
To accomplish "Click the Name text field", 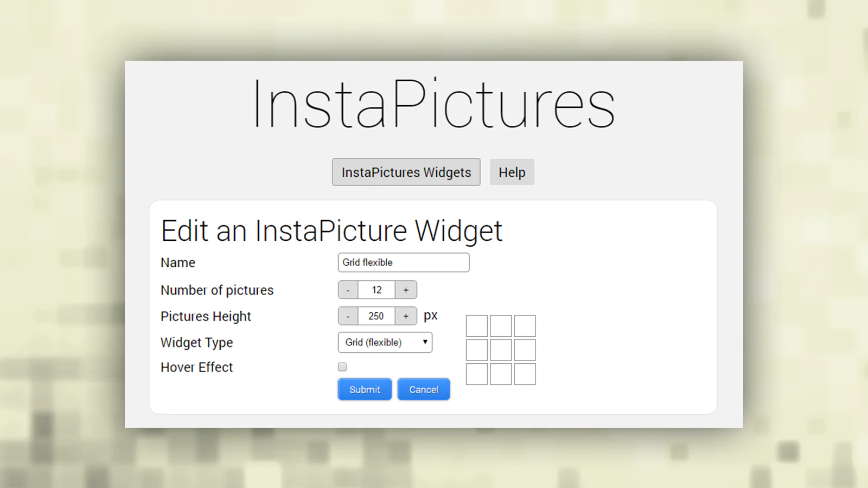I will click(403, 262).
